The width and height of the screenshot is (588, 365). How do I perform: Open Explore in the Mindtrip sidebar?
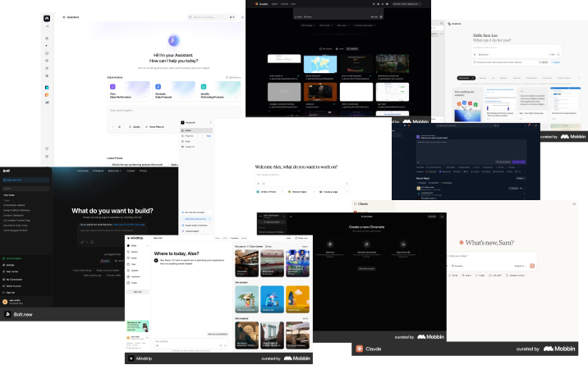coord(133,252)
